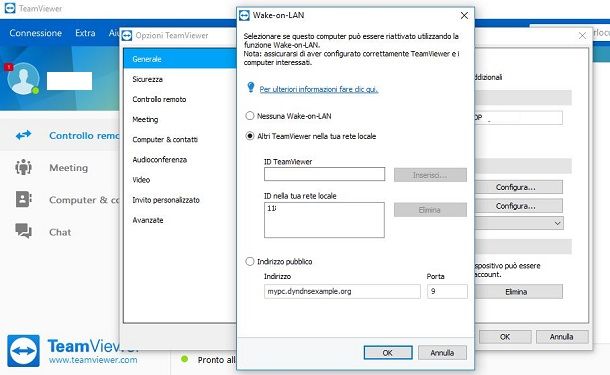
Task: Open the Connessione menu
Action: (35, 33)
